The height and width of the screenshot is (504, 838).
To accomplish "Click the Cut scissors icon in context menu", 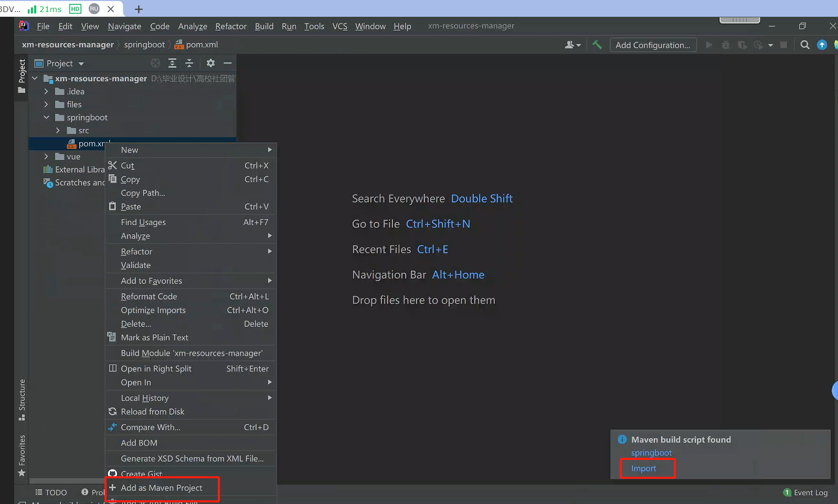I will coord(112,165).
